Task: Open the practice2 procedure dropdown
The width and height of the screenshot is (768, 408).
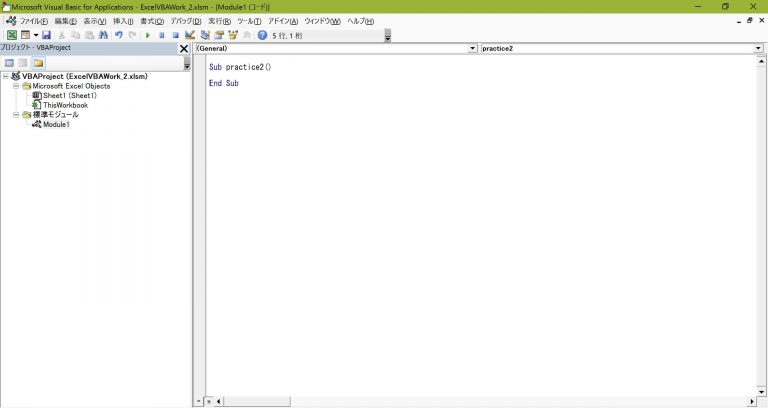Action: pos(759,48)
